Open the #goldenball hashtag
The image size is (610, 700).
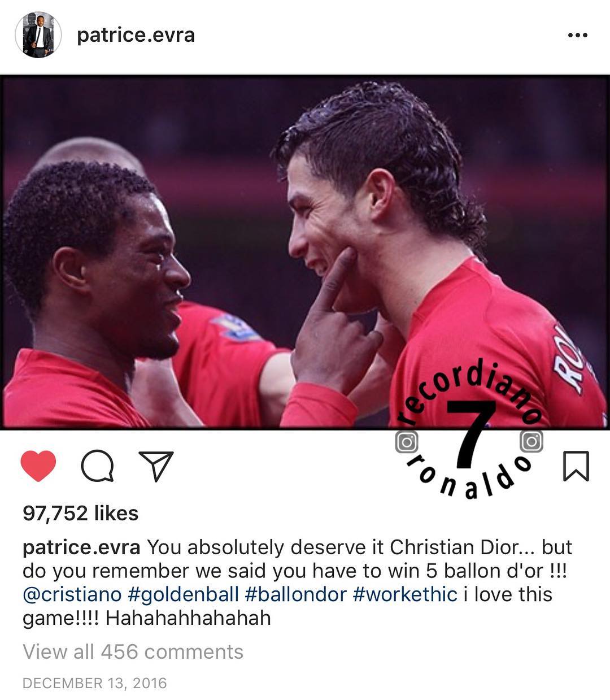click(x=186, y=594)
